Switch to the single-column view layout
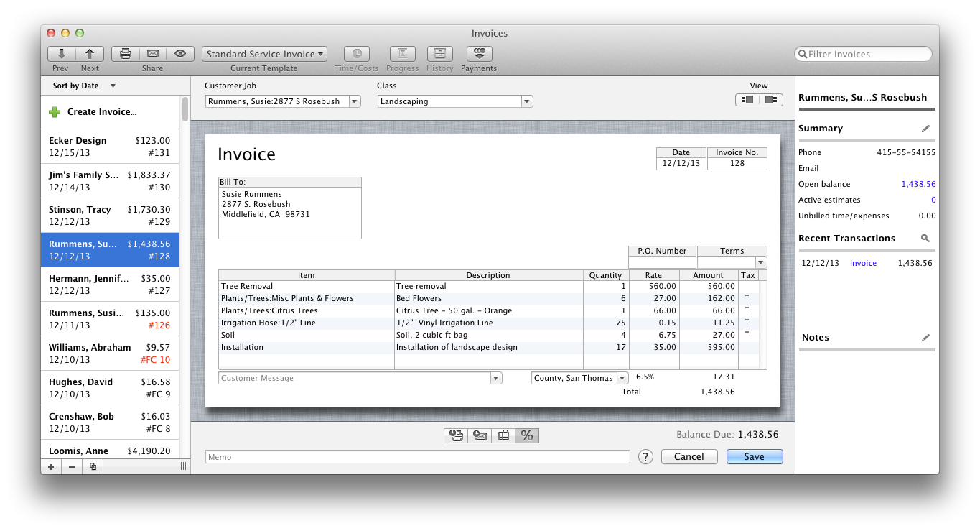This screenshot has width=980, height=531. pos(747,100)
